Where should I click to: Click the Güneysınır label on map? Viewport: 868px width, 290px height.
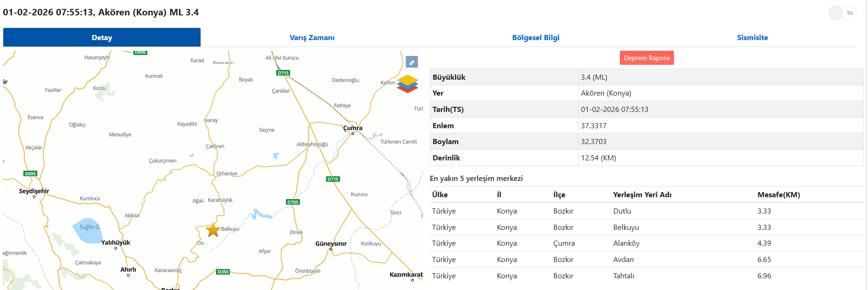click(331, 243)
